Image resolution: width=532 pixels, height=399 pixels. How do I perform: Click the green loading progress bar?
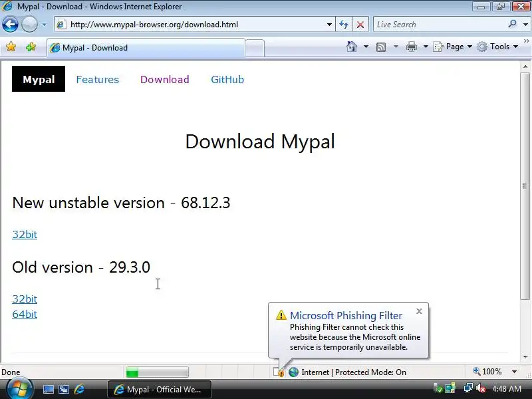point(157,372)
